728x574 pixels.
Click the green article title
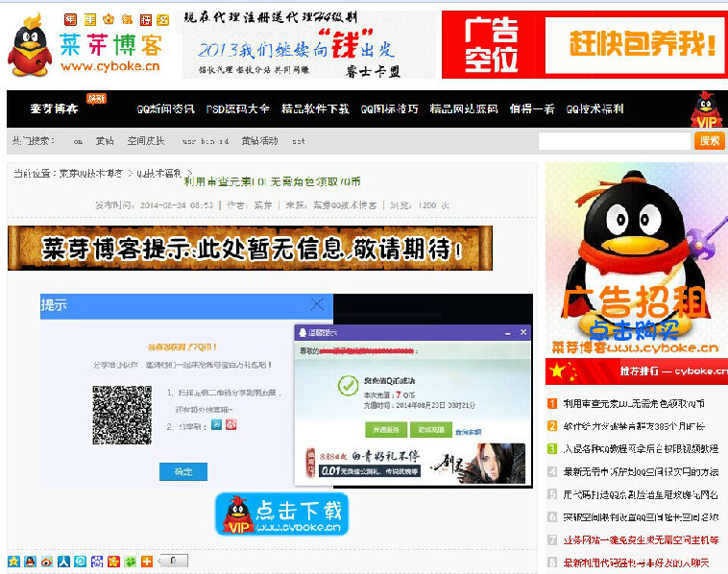272,182
